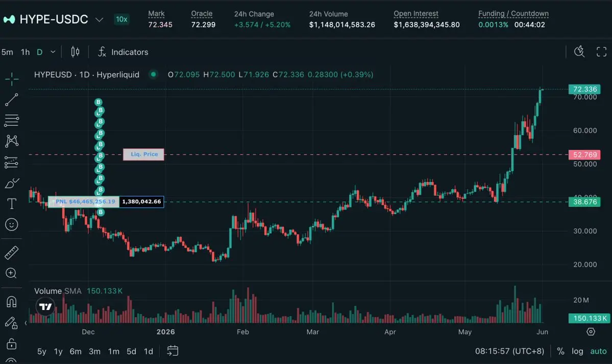Viewport: 612px width, 364px height.
Task: Open candlestick chart style selector
Action: point(75,52)
